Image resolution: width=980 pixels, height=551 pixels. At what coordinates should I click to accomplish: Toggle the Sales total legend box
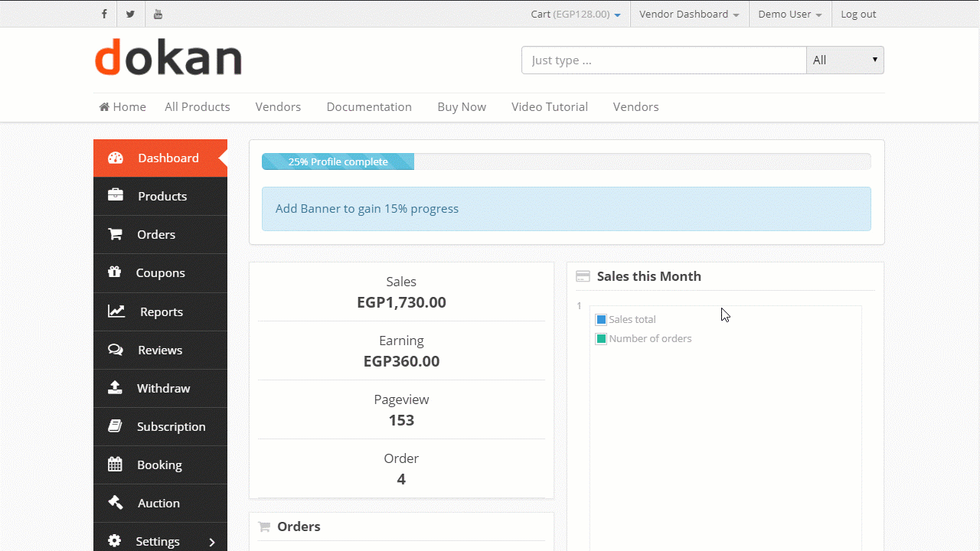pyautogui.click(x=601, y=320)
